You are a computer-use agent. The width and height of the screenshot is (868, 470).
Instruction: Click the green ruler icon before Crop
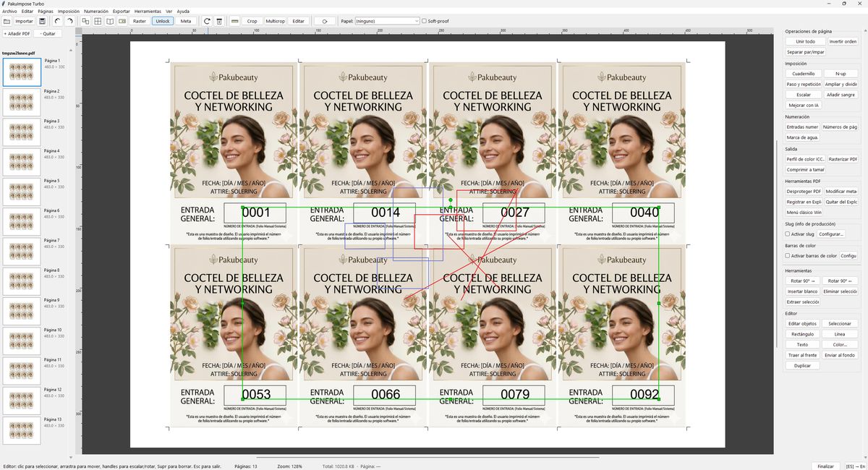click(235, 21)
